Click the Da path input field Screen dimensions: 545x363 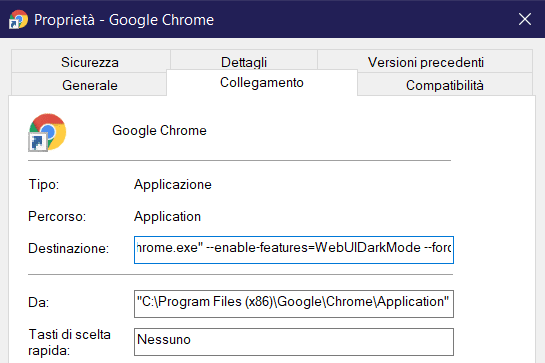[x=294, y=304]
